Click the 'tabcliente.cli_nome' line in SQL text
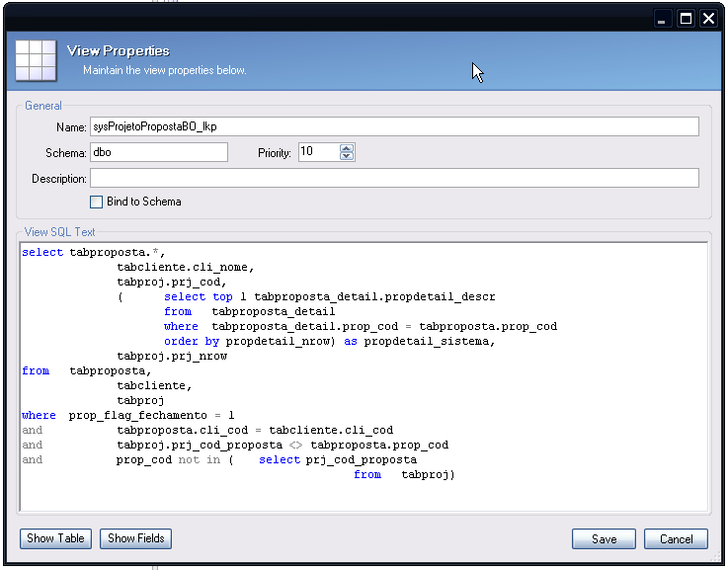728x570 pixels. point(186,268)
